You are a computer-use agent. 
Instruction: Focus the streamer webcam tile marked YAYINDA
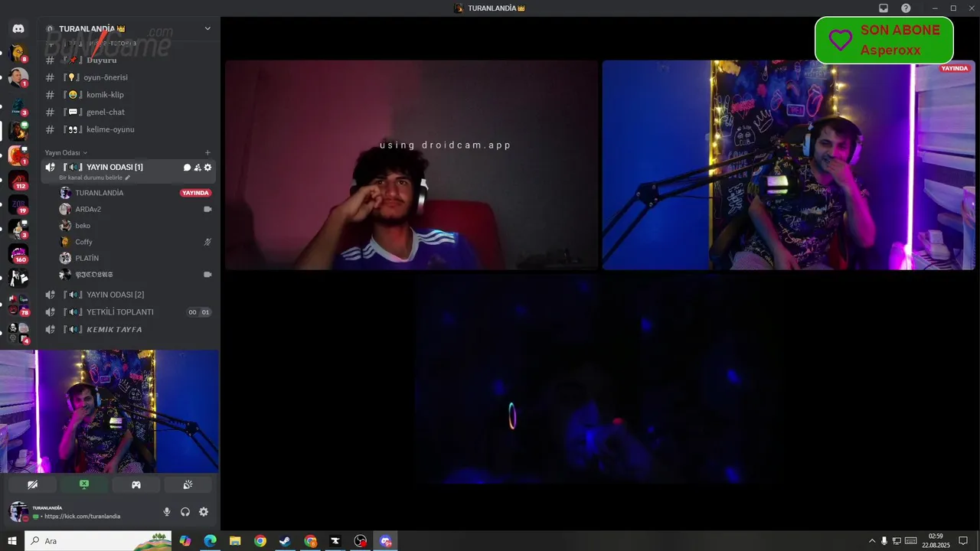coord(789,165)
